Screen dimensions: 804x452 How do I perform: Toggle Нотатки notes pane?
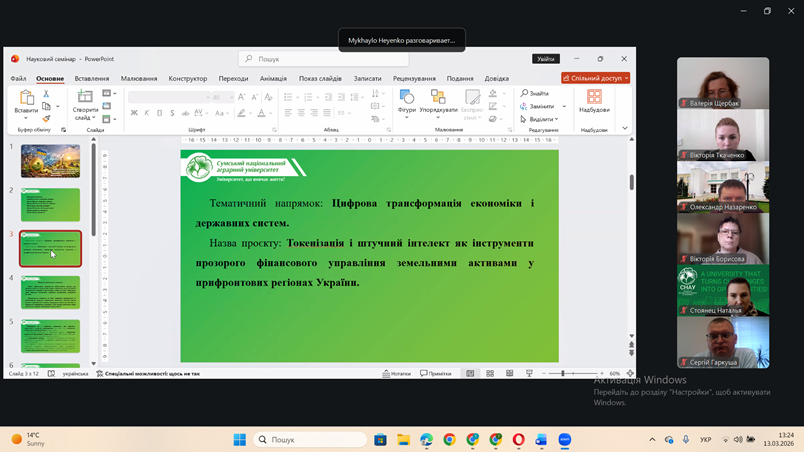coord(397,373)
